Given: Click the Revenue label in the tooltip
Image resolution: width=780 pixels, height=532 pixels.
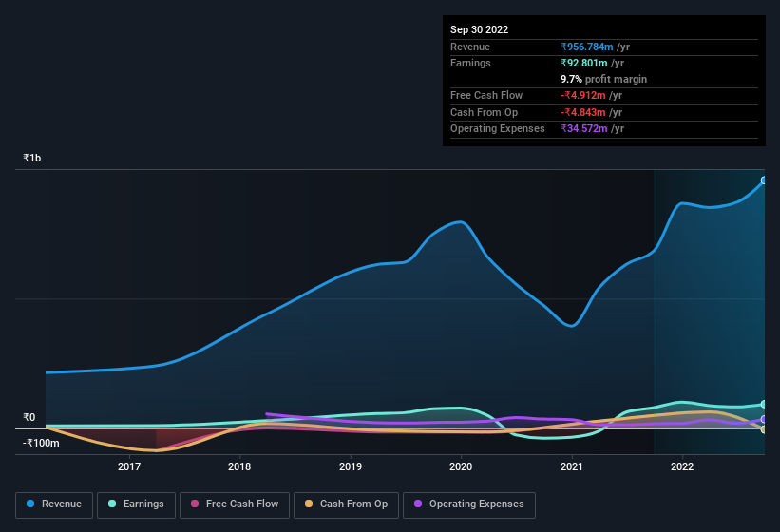Looking at the screenshot, I should pos(470,47).
